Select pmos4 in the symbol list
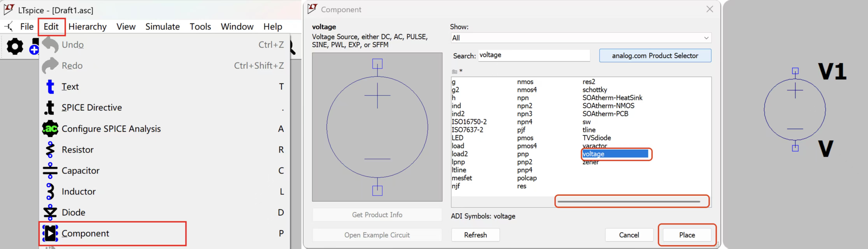 point(527,146)
